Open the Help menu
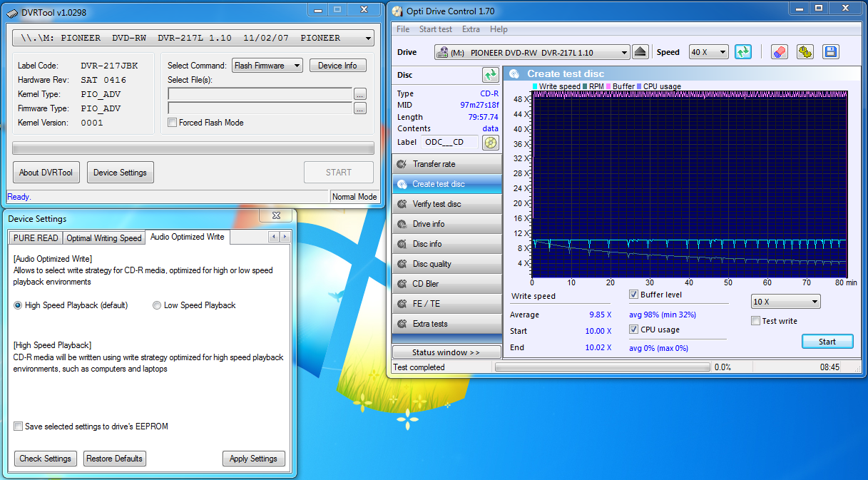 pos(499,29)
